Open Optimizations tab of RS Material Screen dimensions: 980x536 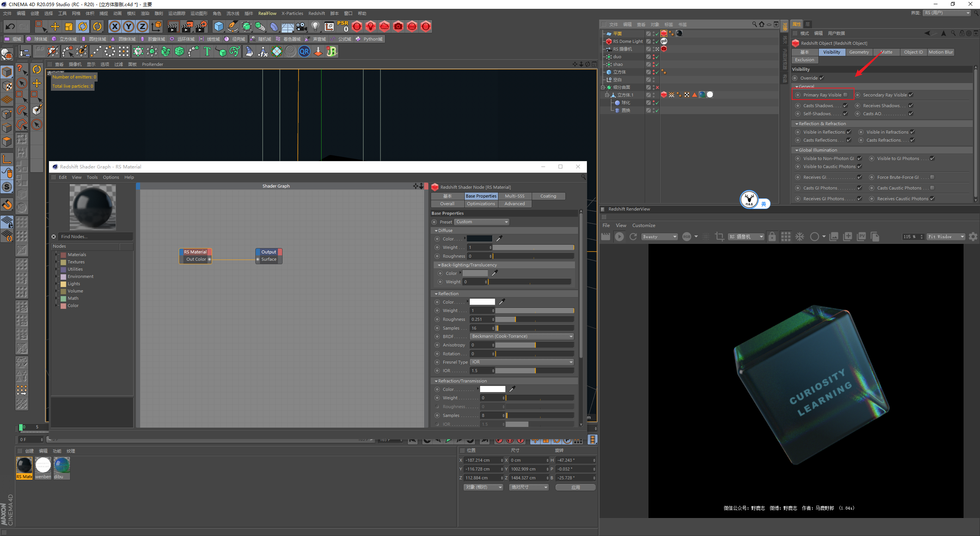click(x=481, y=204)
